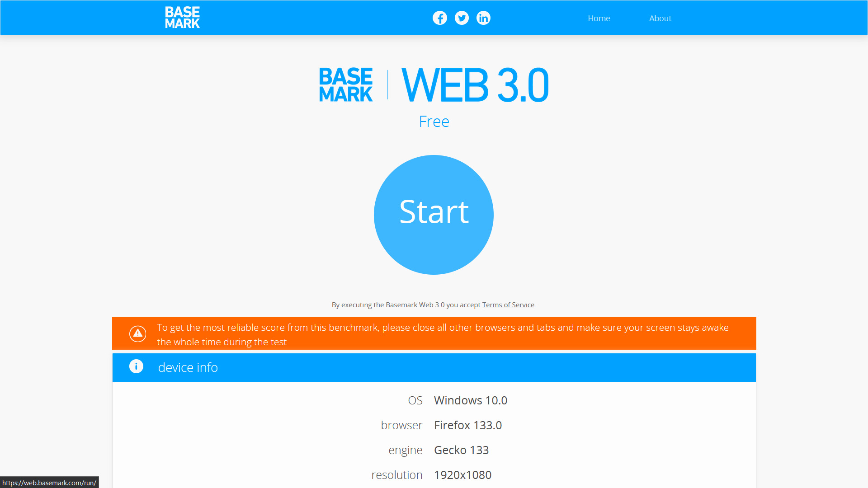Screen dimensions: 868x488
Task: Open the LinkedIn social icon
Action: pos(483,18)
